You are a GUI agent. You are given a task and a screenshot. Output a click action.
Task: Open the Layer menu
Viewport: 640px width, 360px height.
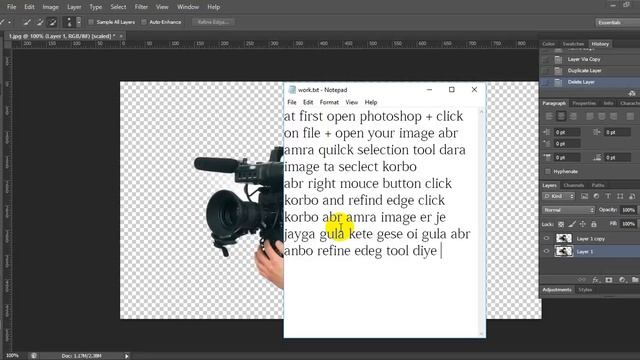(x=74, y=7)
